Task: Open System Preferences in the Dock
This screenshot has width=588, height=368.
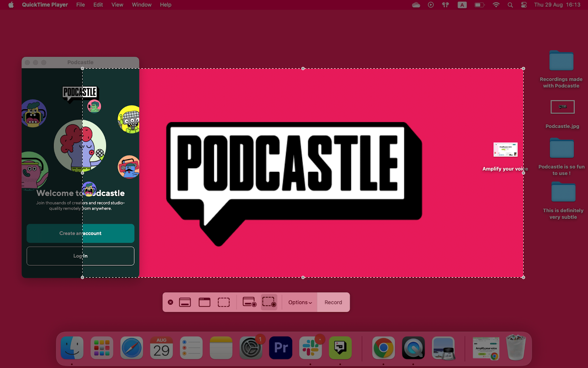Action: 251,348
